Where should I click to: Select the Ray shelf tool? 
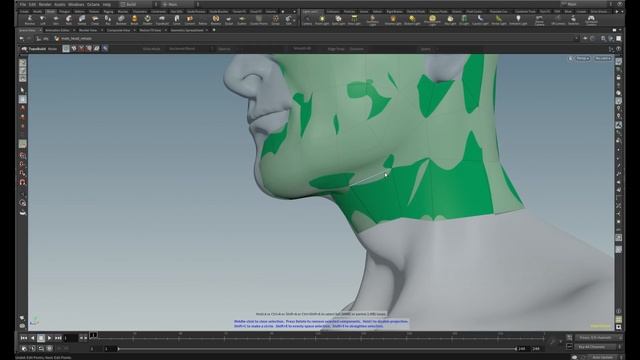tap(108, 20)
